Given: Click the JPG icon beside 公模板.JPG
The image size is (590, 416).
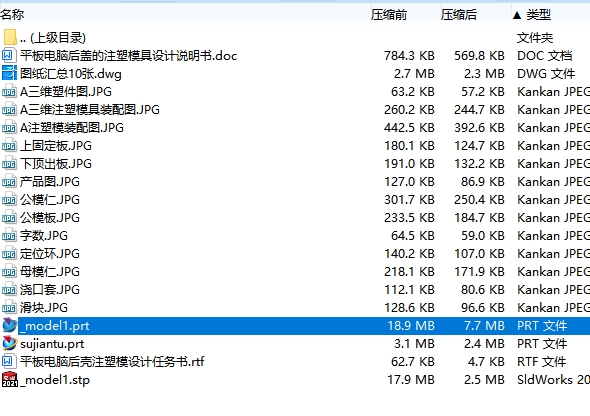Looking at the screenshot, I should (9, 217).
